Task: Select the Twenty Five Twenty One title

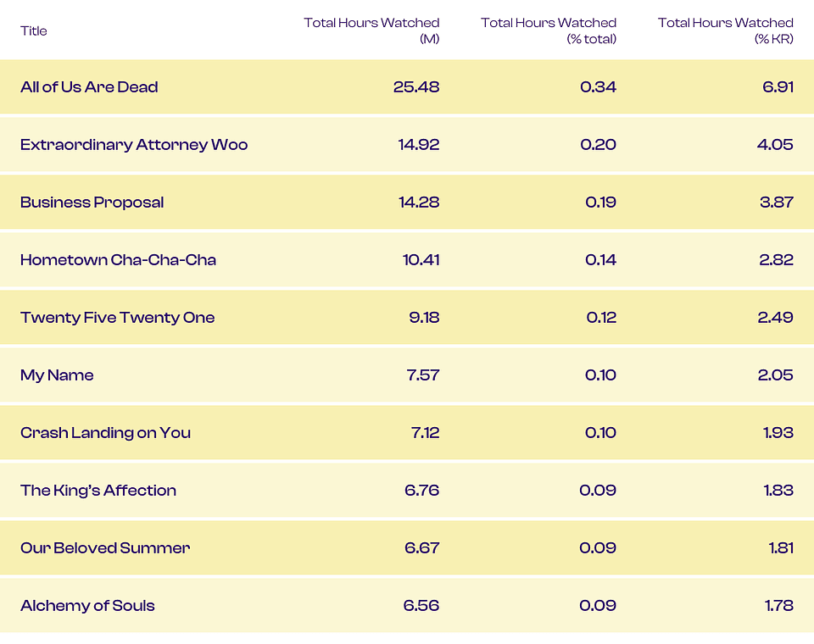Action: (x=118, y=317)
